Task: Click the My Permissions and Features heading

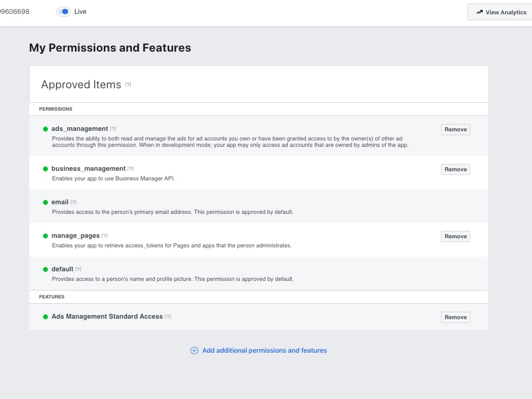Action: pyautogui.click(x=110, y=48)
